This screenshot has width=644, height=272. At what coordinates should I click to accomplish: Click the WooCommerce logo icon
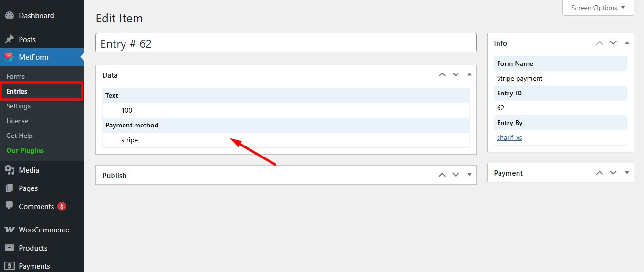[x=9, y=230]
